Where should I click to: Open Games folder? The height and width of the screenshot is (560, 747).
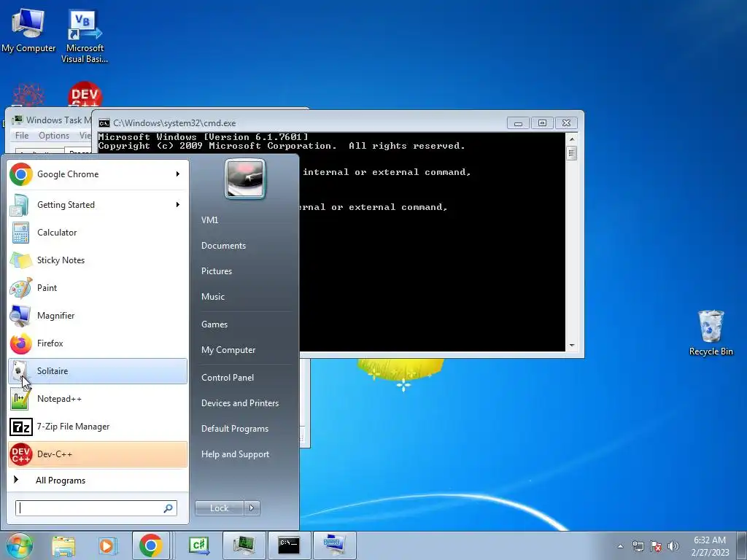pos(214,324)
